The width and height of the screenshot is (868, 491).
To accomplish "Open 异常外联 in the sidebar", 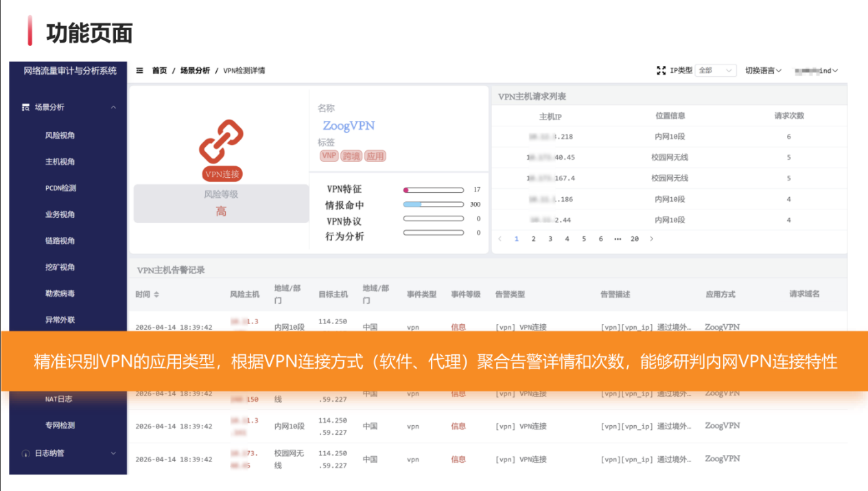I will pyautogui.click(x=60, y=320).
